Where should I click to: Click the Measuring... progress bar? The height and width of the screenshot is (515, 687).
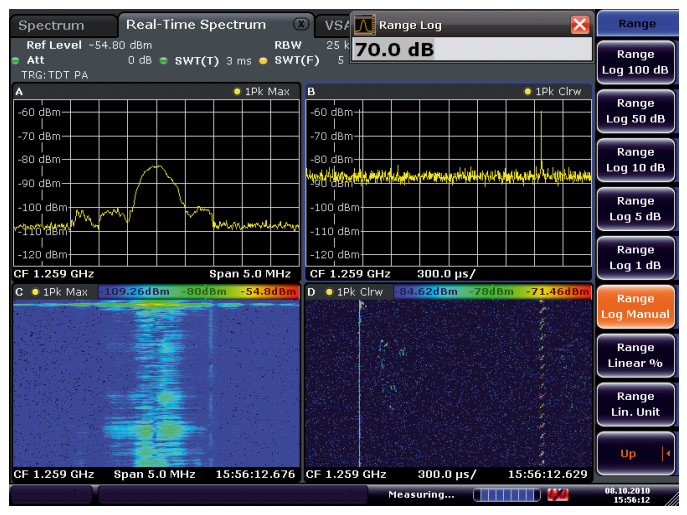506,495
